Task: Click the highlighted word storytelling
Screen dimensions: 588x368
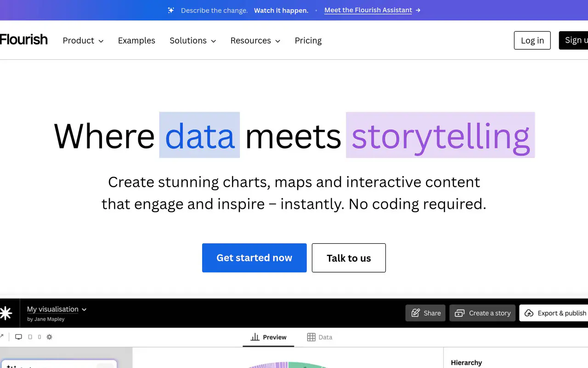Action: (440, 135)
